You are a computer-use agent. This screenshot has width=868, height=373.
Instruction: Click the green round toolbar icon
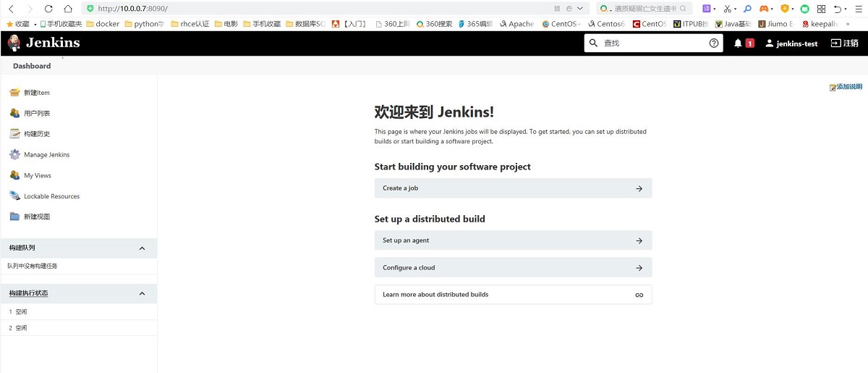[804, 9]
